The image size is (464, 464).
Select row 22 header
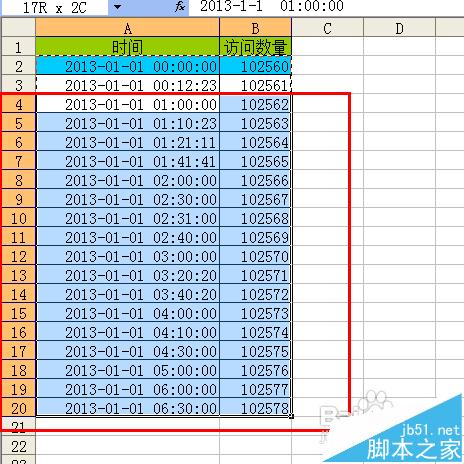pos(18,446)
